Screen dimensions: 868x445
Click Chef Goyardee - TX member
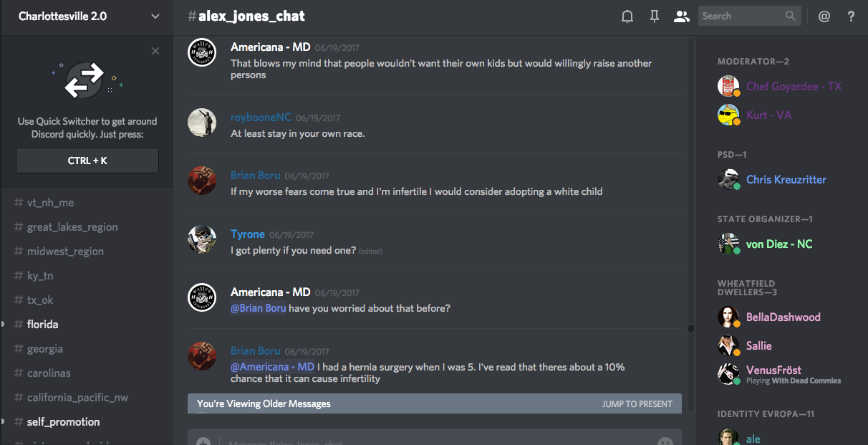tap(794, 87)
